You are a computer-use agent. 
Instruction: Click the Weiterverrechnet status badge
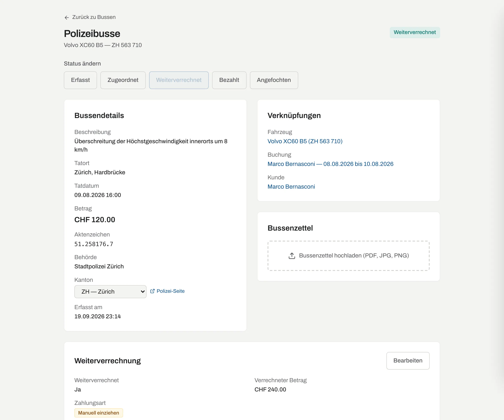click(x=415, y=32)
